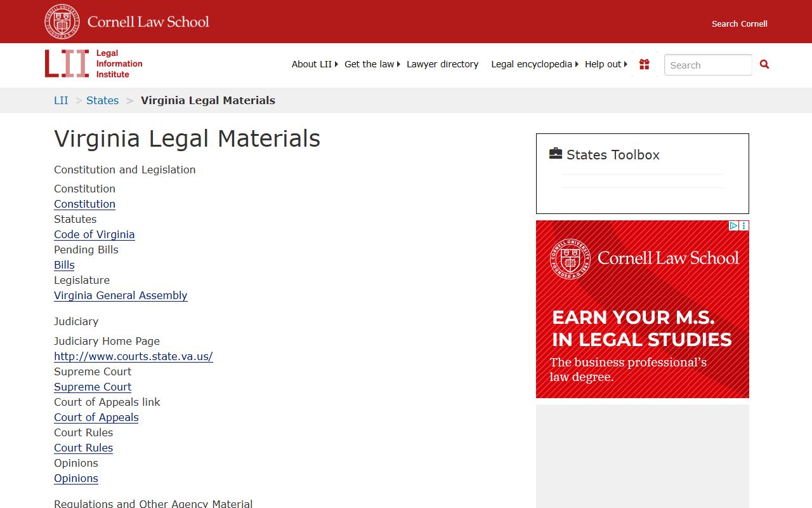Expand the Help out menu
812x508 pixels.
point(606,64)
